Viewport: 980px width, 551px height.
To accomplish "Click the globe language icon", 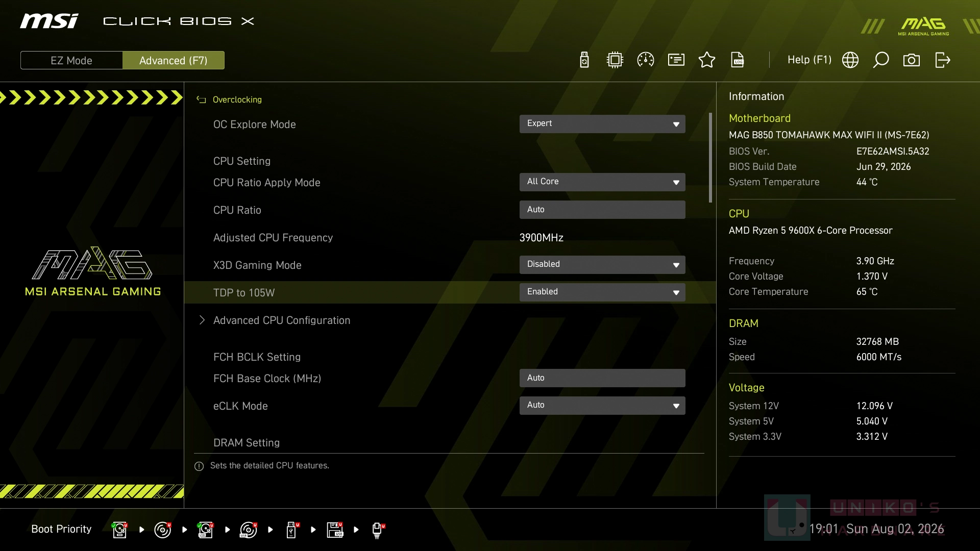I will [850, 60].
